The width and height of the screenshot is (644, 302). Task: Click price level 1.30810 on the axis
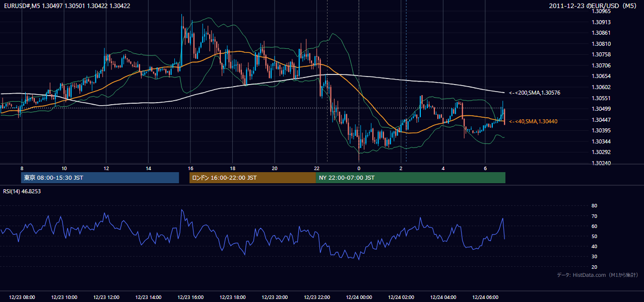tap(602, 44)
